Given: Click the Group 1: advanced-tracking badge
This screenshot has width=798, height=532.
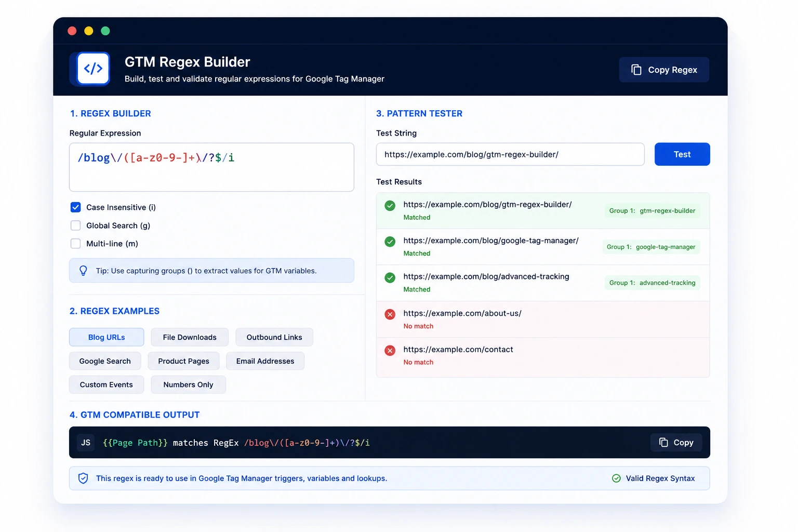Looking at the screenshot, I should (652, 283).
